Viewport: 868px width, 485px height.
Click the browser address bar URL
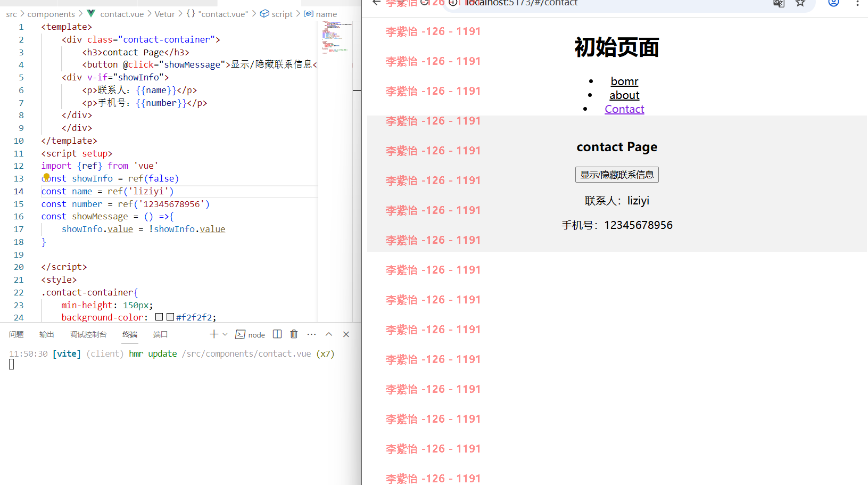click(x=522, y=3)
